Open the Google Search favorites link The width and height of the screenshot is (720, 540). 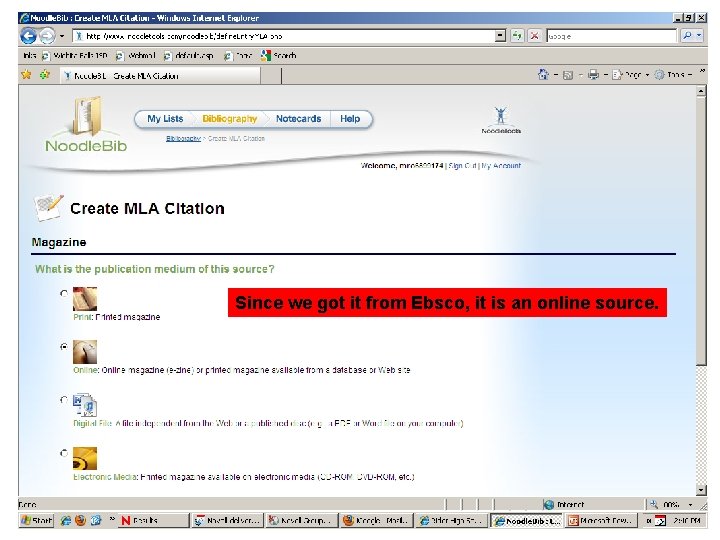278,56
